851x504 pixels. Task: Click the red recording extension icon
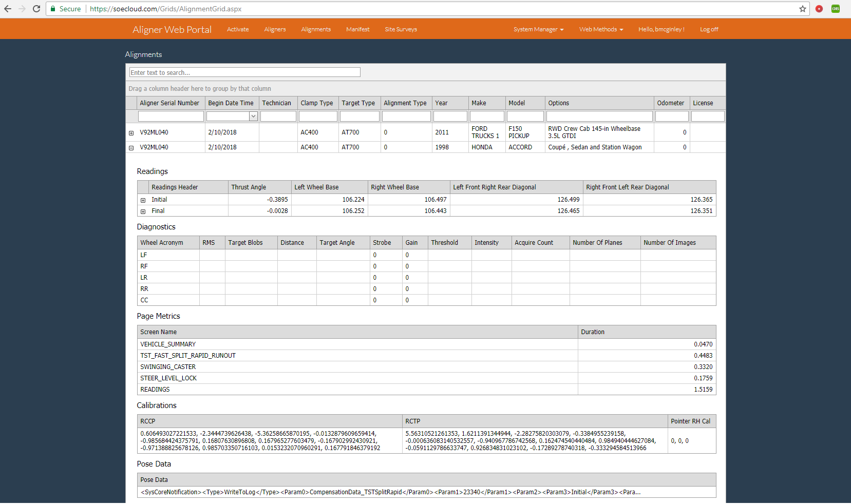pos(819,9)
